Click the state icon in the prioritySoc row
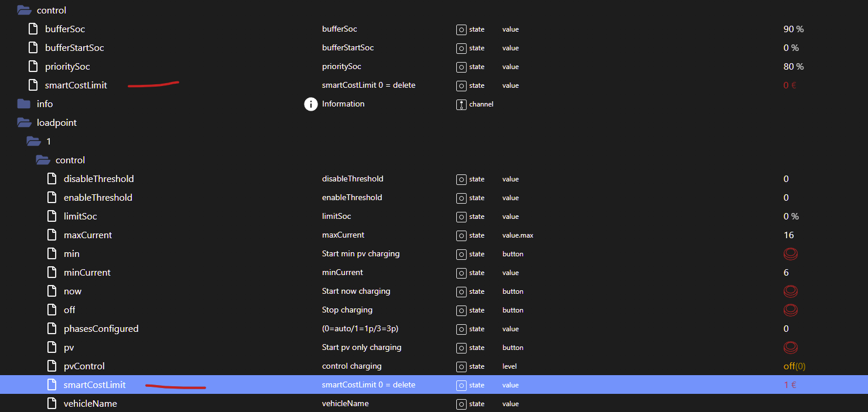This screenshot has width=868, height=412. tap(461, 67)
